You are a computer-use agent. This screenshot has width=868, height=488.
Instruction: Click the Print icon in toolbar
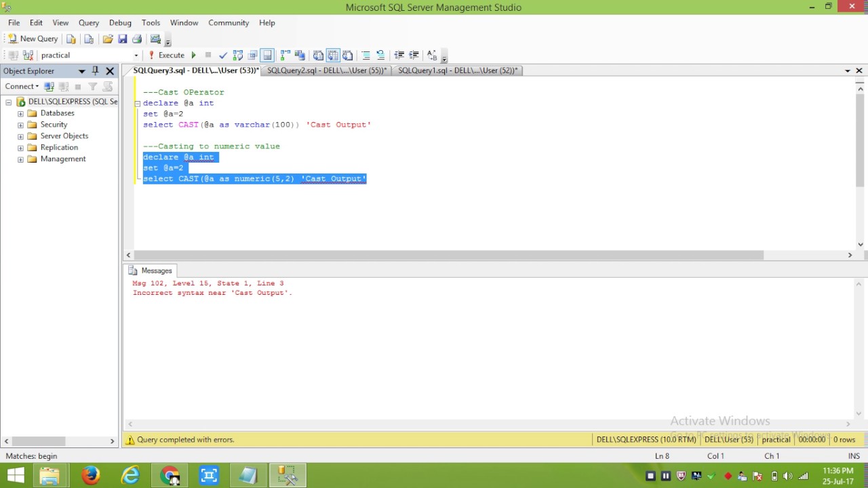point(137,39)
